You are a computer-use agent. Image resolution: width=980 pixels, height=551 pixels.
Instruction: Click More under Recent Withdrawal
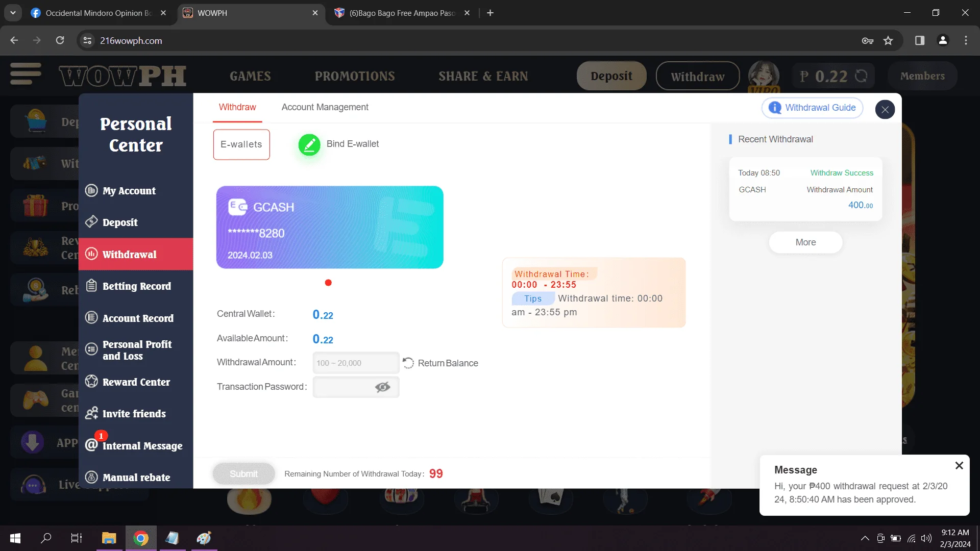805,242
